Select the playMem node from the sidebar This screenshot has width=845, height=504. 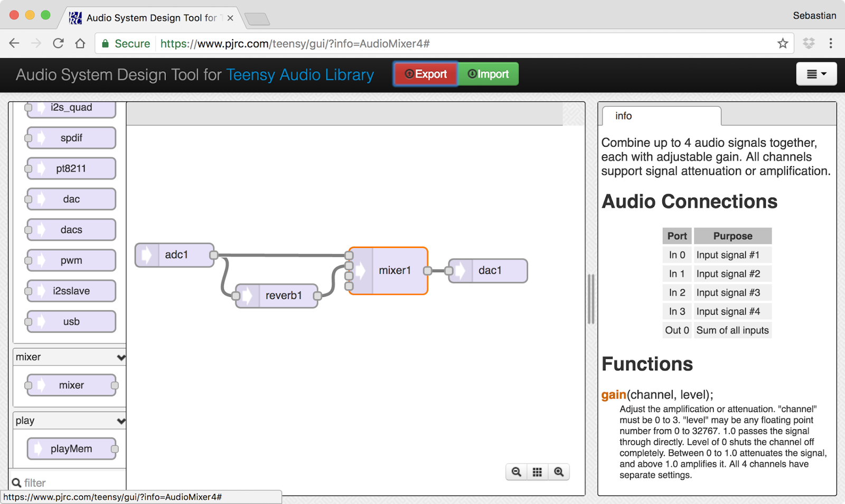(72, 448)
